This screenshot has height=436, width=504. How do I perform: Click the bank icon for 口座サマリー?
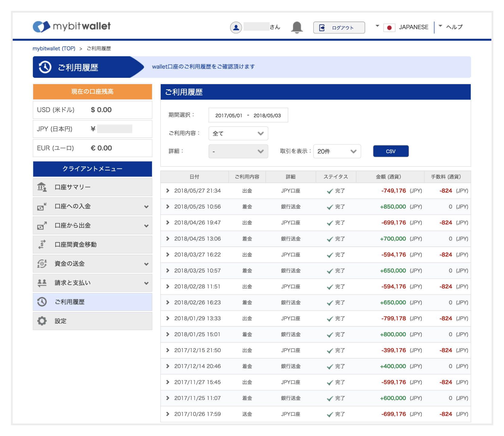[x=42, y=187]
